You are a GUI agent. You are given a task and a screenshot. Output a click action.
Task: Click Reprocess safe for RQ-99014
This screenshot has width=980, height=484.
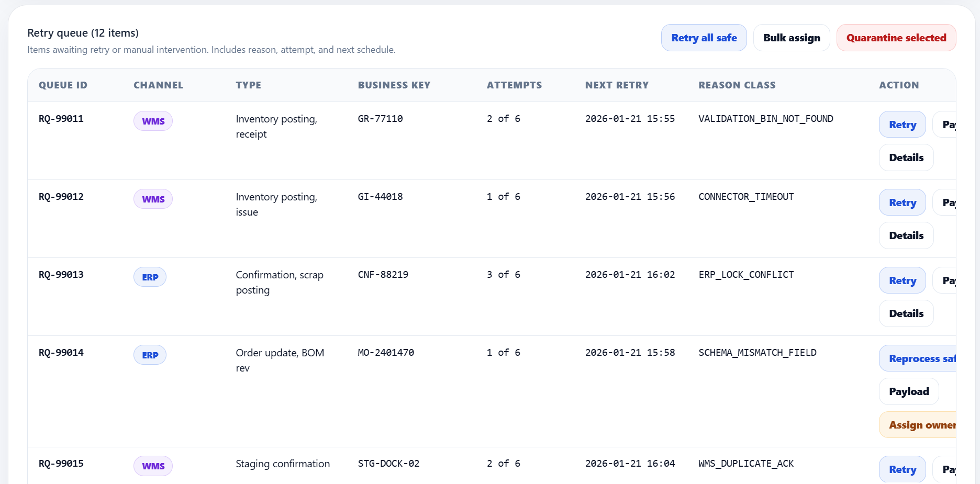tap(919, 358)
